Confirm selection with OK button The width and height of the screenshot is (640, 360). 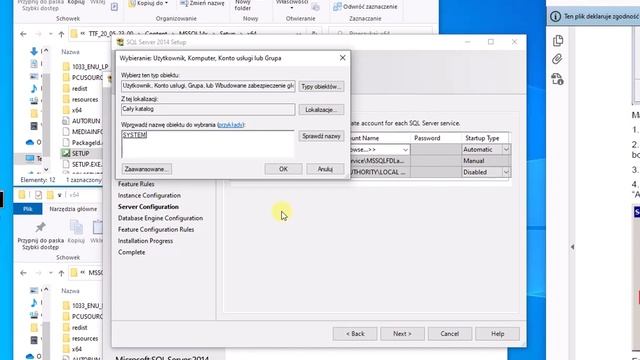click(283, 169)
